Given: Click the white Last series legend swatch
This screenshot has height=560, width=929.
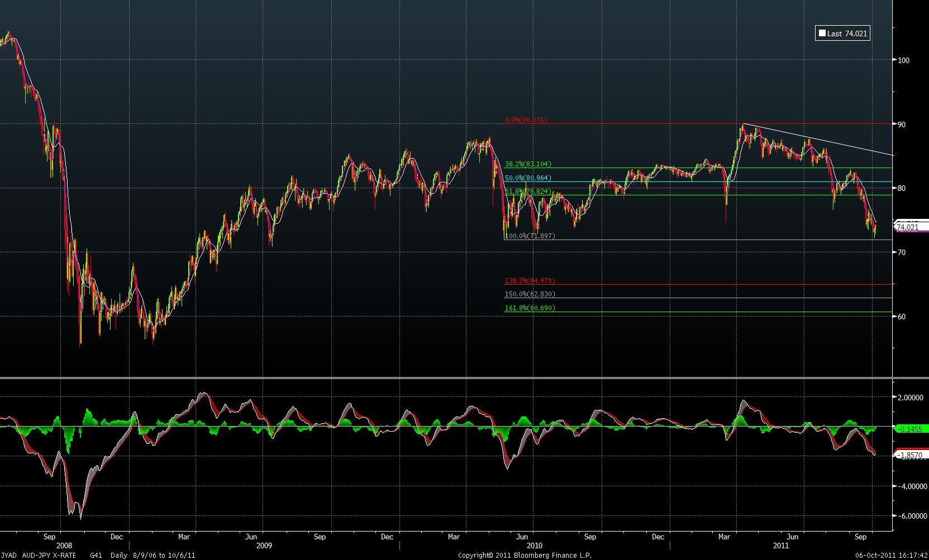Looking at the screenshot, I should [x=822, y=33].
